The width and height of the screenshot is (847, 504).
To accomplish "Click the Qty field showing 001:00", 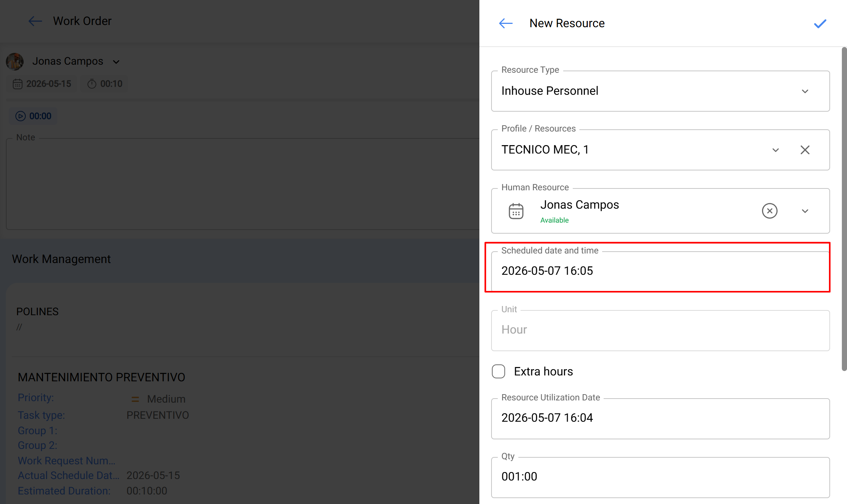I will click(660, 478).
